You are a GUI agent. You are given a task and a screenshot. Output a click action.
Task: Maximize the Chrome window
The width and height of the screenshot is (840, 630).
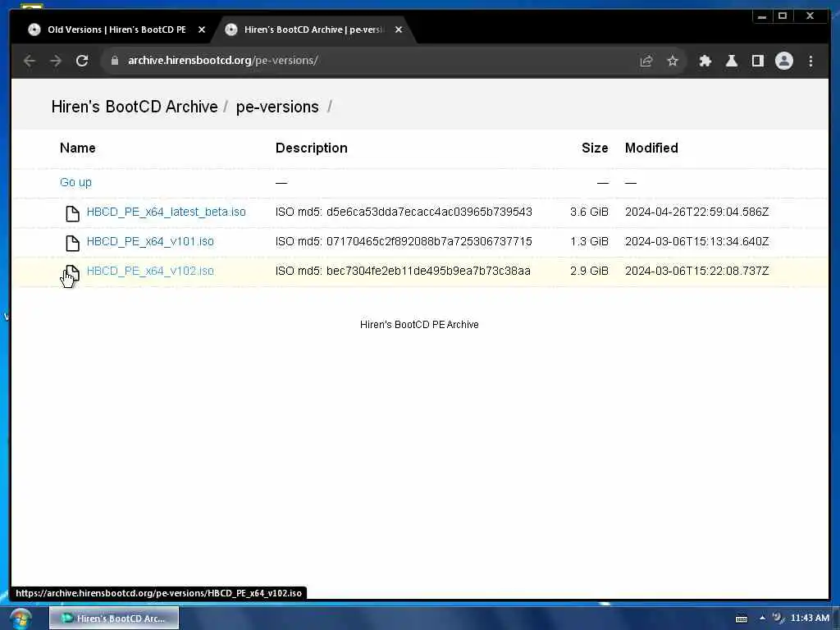(x=783, y=16)
